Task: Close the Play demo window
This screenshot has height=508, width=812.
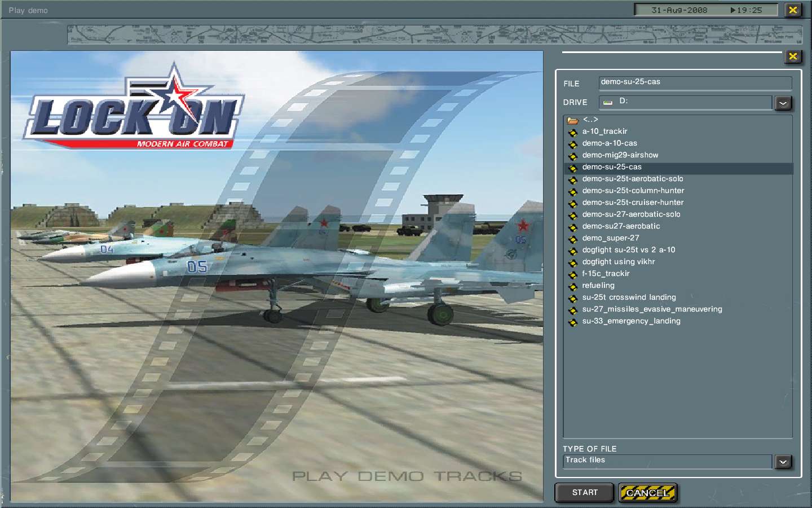Action: tap(793, 10)
